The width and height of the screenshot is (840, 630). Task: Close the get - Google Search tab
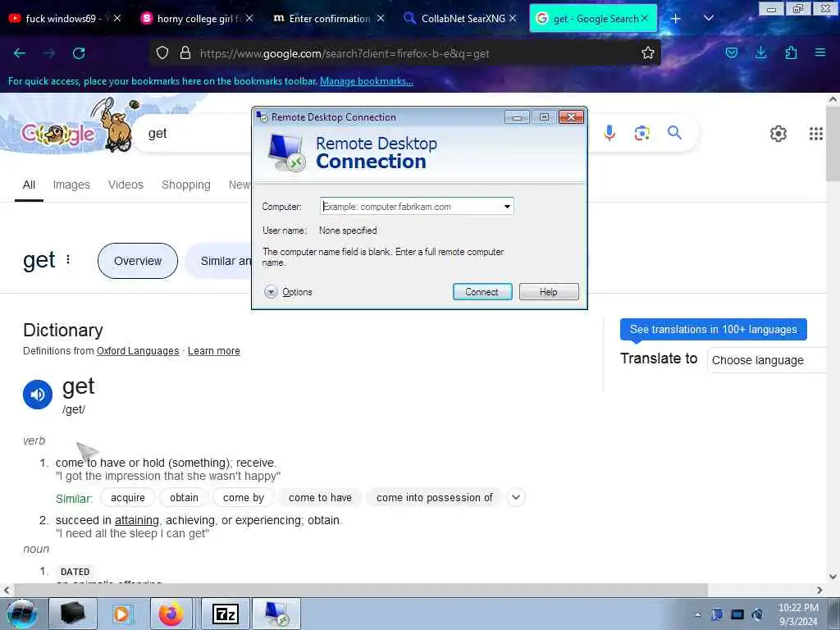(645, 19)
